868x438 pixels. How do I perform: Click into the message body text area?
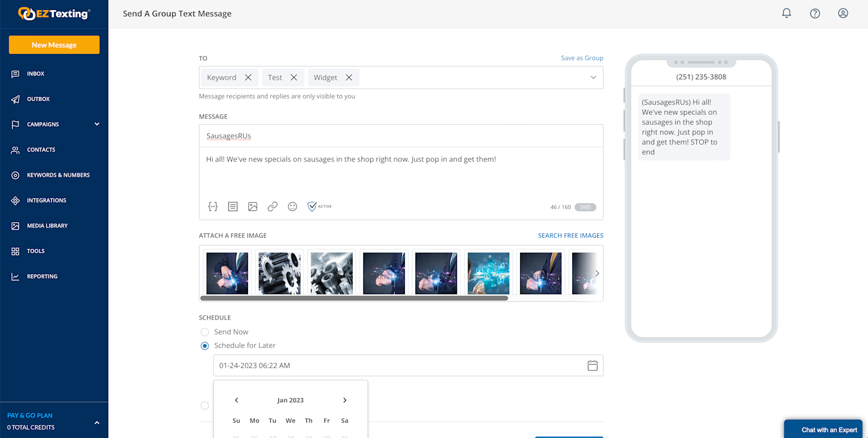401,171
